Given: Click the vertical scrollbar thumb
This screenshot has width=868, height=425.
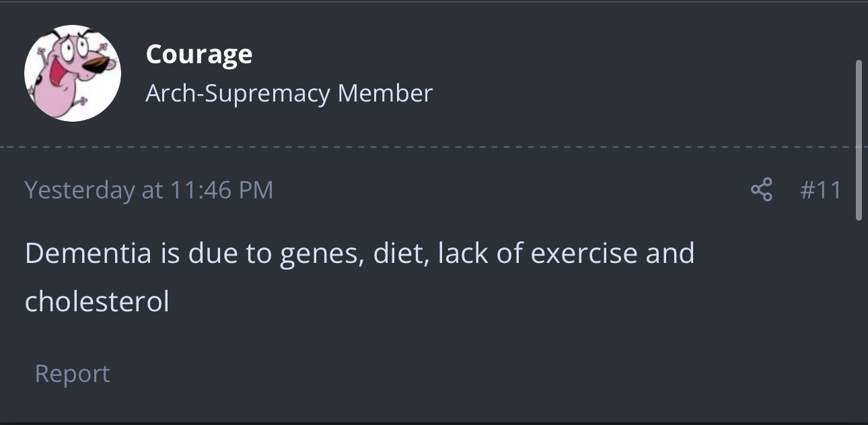Looking at the screenshot, I should coord(859,140).
